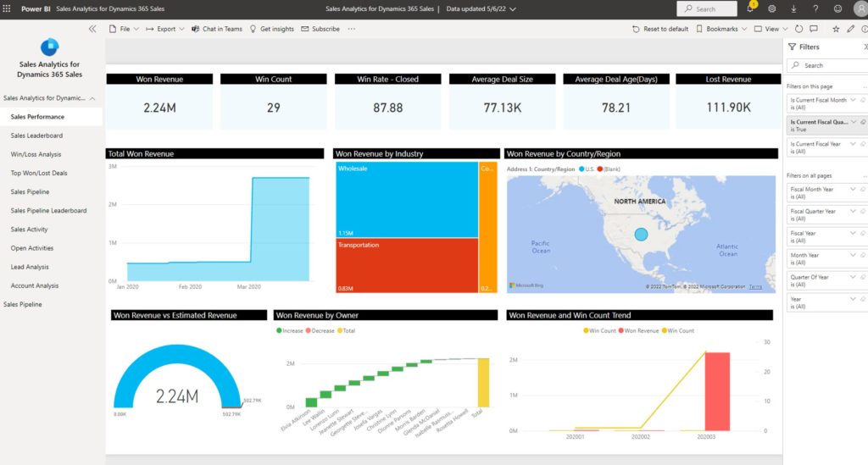Open File menu
This screenshot has width=868, height=465.
(x=124, y=29)
